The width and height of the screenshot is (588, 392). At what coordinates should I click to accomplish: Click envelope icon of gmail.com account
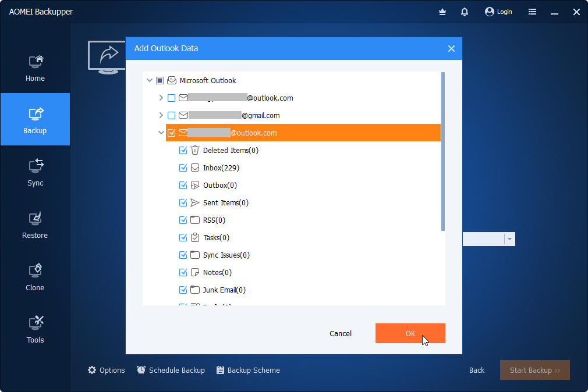click(x=183, y=115)
